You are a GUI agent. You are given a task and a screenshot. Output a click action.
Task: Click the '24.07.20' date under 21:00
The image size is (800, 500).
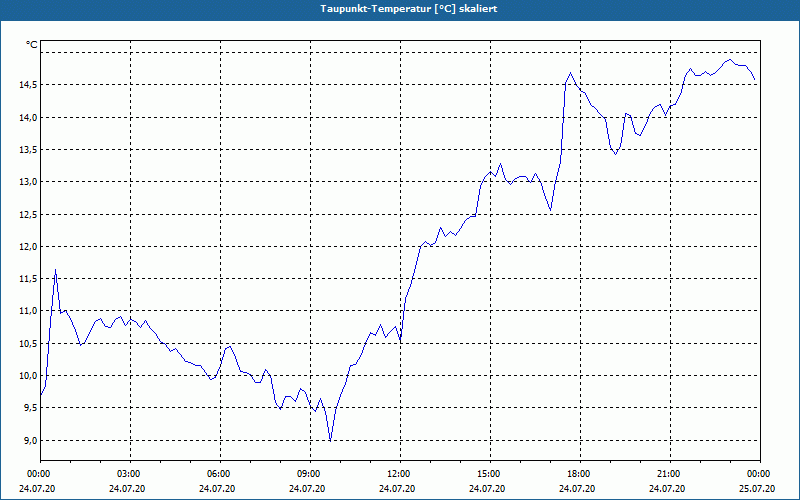667,488
